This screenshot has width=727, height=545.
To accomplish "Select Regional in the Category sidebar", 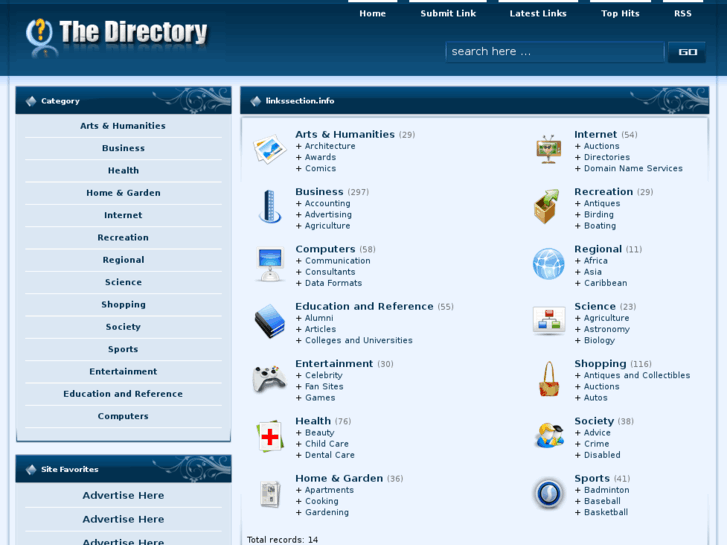I will pos(123,259).
